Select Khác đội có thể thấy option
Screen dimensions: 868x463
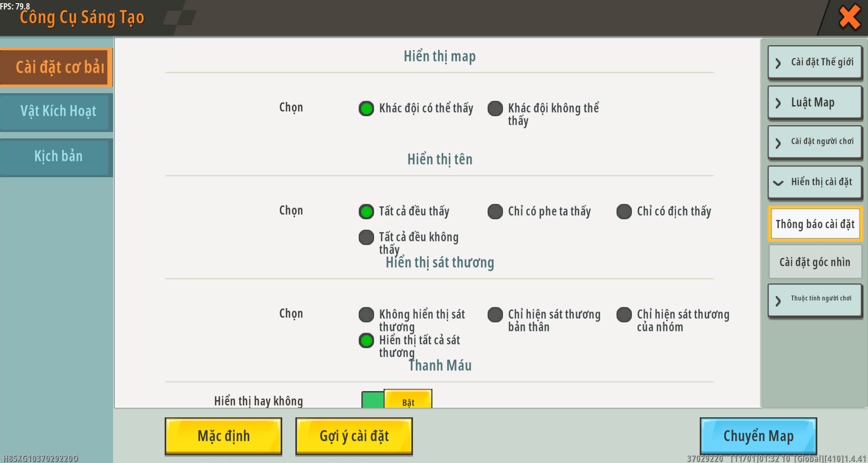[x=366, y=109]
